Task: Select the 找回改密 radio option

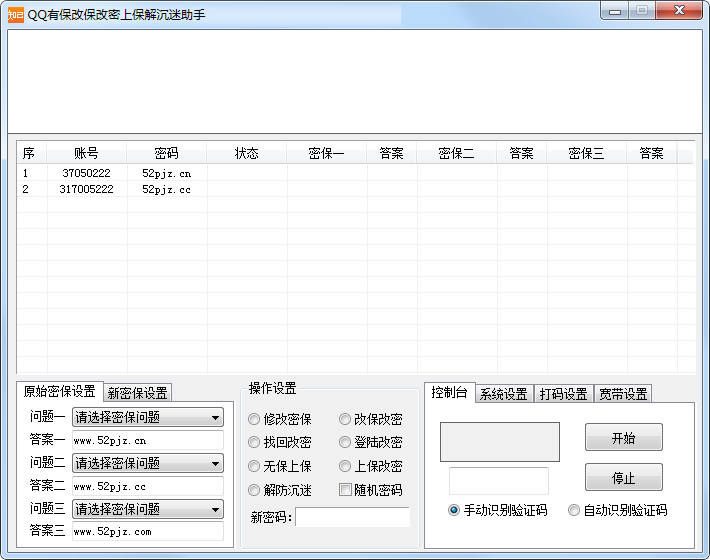Action: tap(254, 442)
